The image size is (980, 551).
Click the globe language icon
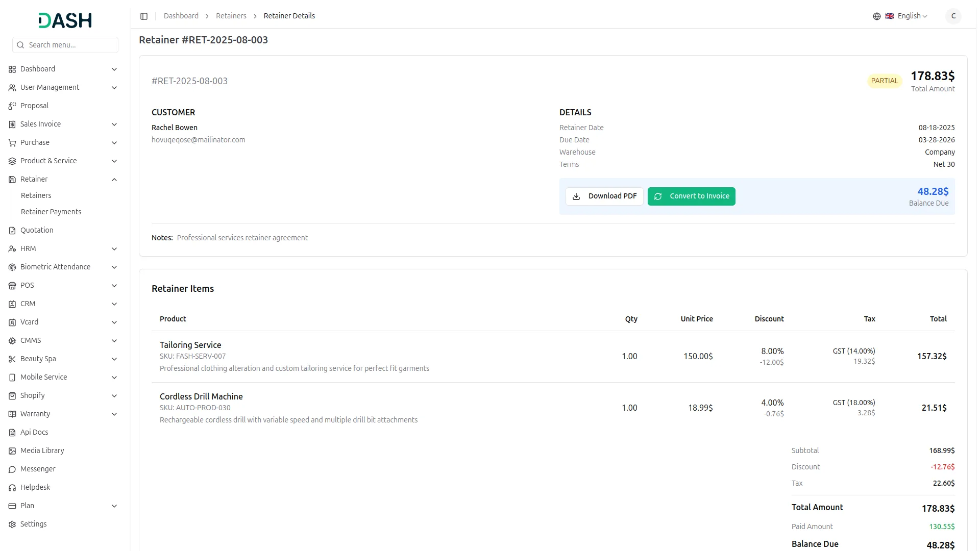[x=876, y=16]
